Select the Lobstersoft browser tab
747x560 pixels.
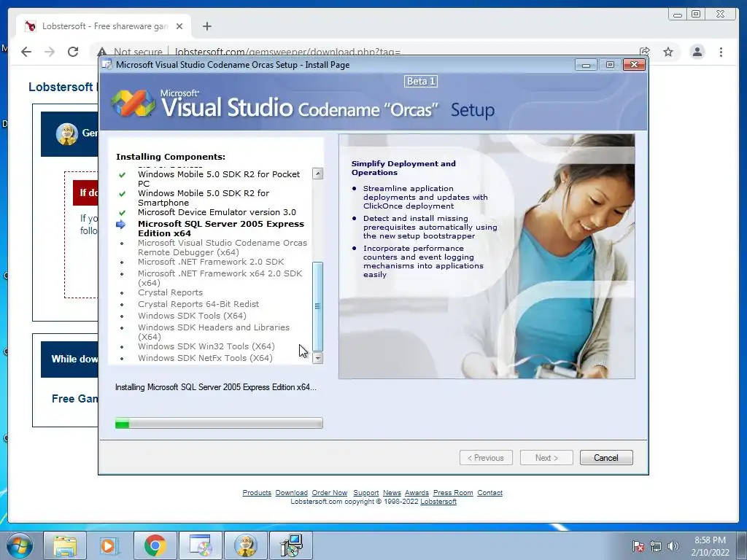(x=104, y=26)
